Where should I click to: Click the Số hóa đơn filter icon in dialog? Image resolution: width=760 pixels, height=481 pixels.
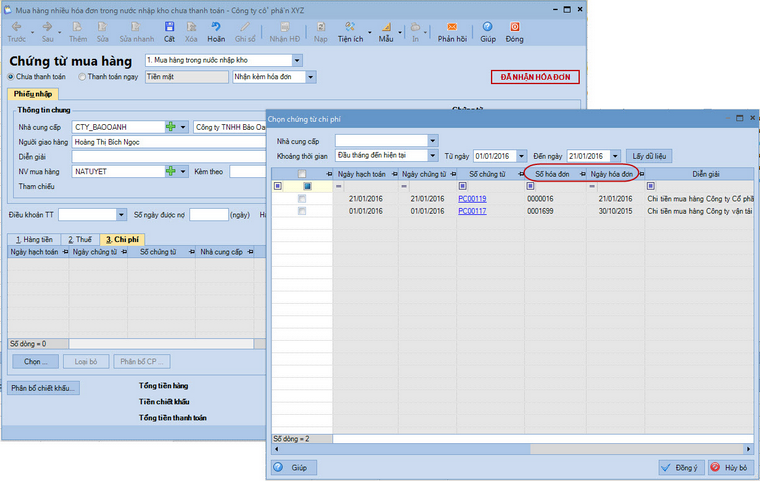[530, 186]
